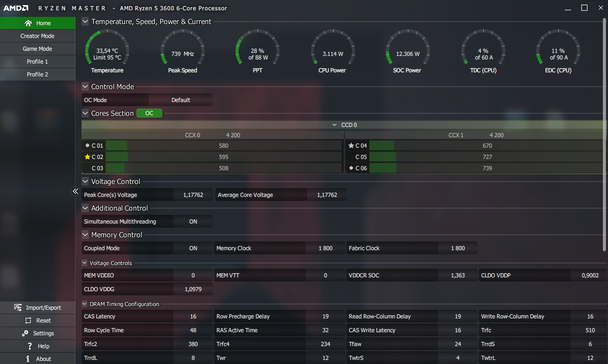Collapse the Voltage Control section
This screenshot has height=364, width=608.
(x=85, y=181)
